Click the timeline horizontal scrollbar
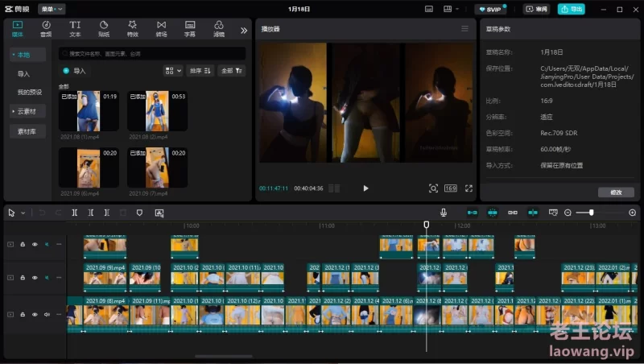The width and height of the screenshot is (644, 364). click(x=224, y=356)
